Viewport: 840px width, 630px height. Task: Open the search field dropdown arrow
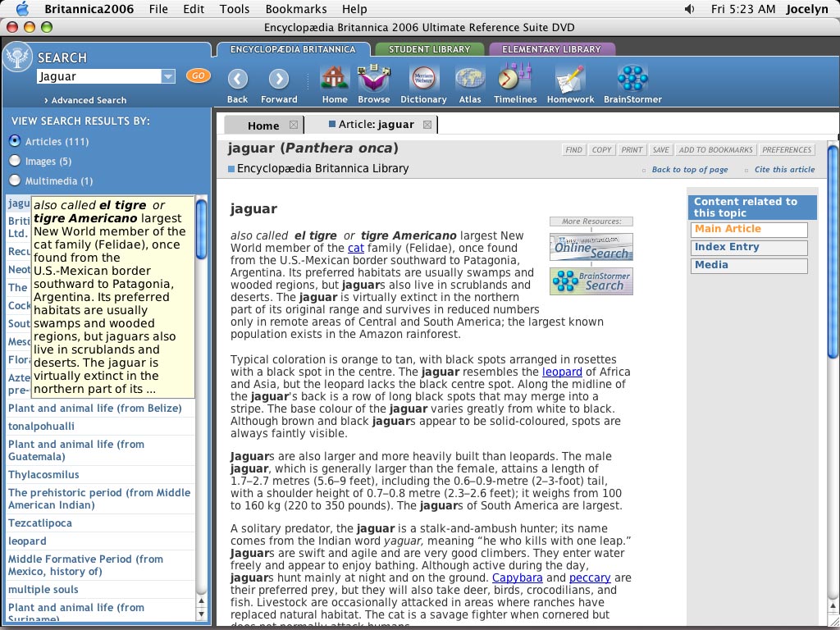[x=168, y=76]
